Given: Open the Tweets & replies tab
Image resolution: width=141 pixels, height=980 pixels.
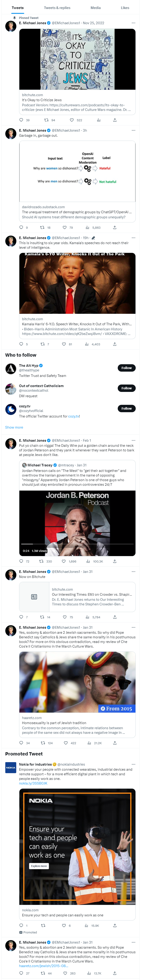Looking at the screenshot, I should point(57,8).
